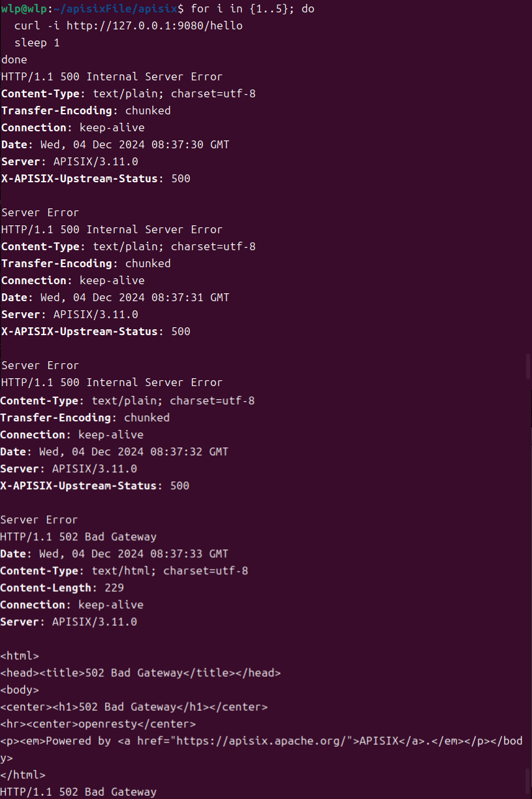The height and width of the screenshot is (799, 532).
Task: Click the date line ending 08:37:31 GMT
Action: tap(116, 297)
